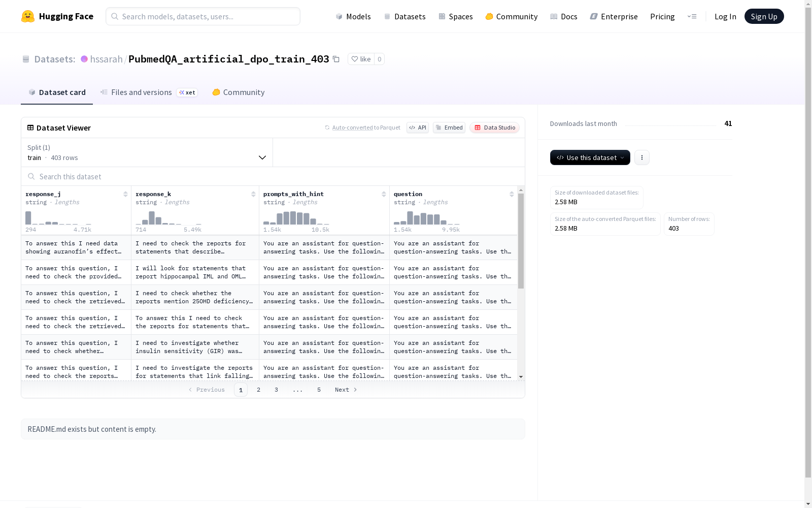This screenshot has height=508, width=812.
Task: Jump to page 5 of the table
Action: 319,390
